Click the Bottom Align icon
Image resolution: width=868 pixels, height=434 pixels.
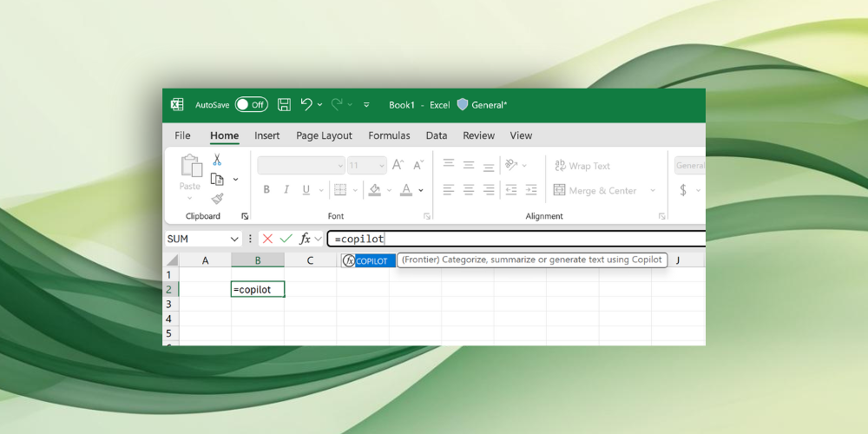point(488,166)
